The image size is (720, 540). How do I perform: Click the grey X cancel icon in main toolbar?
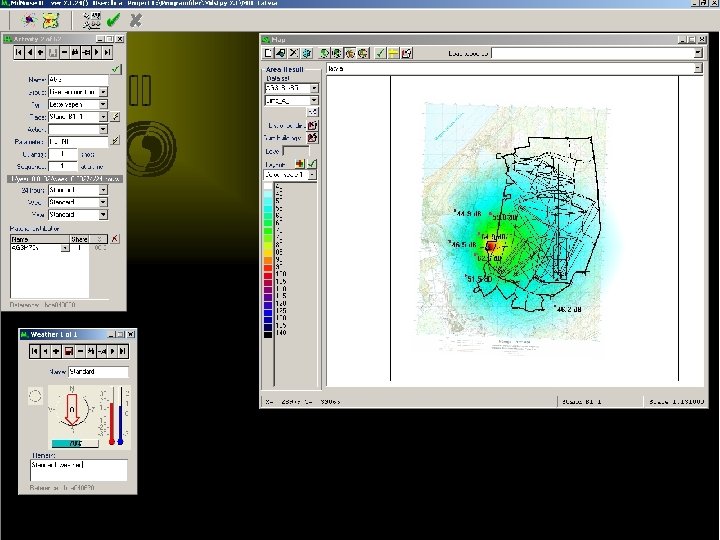(x=136, y=19)
